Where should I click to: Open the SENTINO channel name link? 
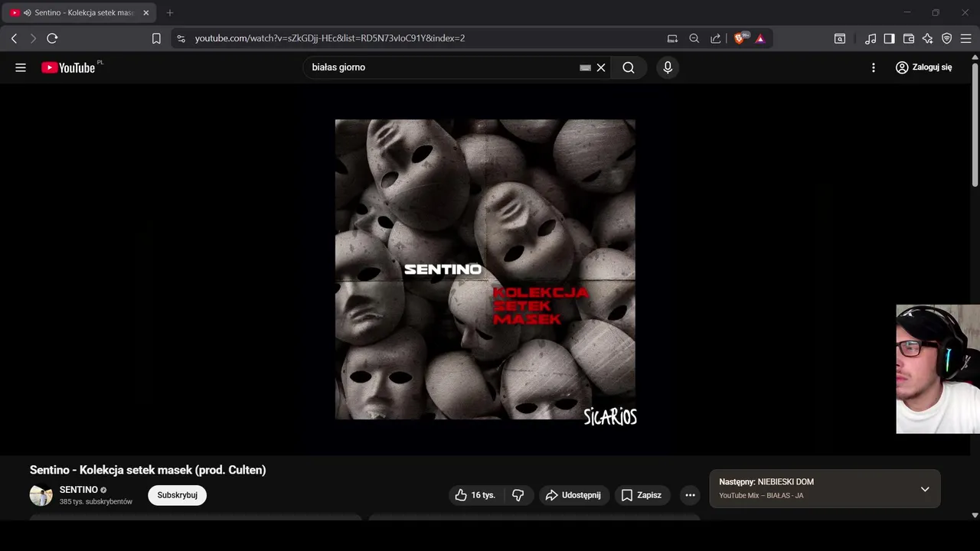(x=79, y=490)
